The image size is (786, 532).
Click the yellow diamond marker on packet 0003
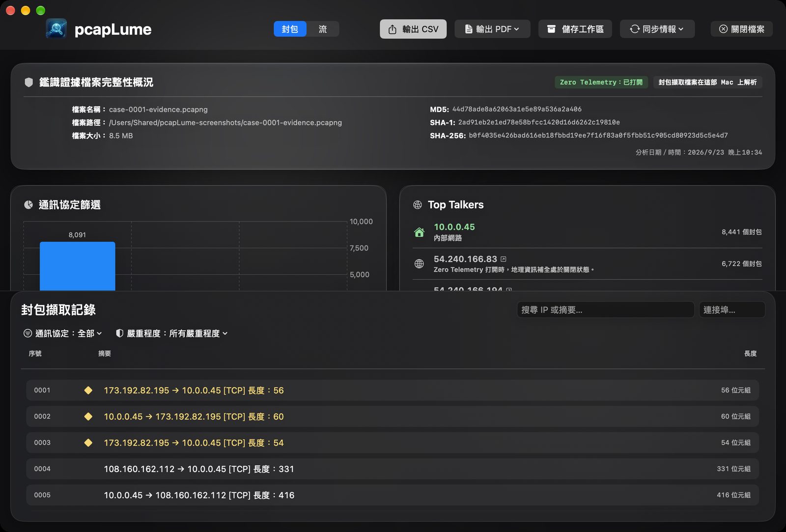point(88,443)
